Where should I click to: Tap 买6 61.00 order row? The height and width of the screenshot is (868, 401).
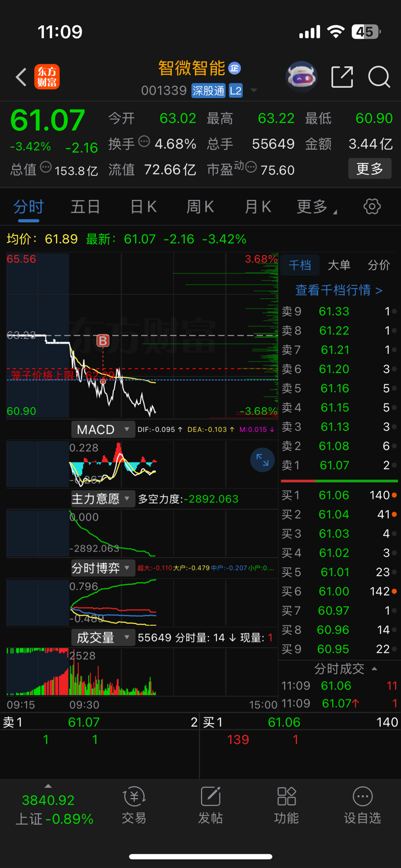click(x=339, y=591)
